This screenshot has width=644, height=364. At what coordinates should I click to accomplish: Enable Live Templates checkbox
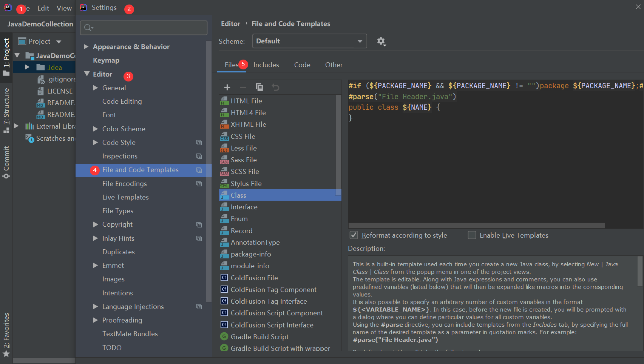pyautogui.click(x=472, y=235)
